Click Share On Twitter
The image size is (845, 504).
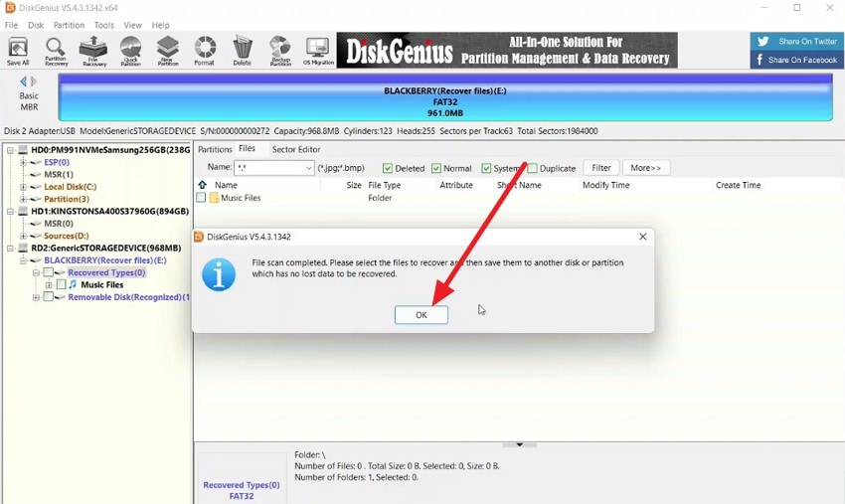pos(796,41)
